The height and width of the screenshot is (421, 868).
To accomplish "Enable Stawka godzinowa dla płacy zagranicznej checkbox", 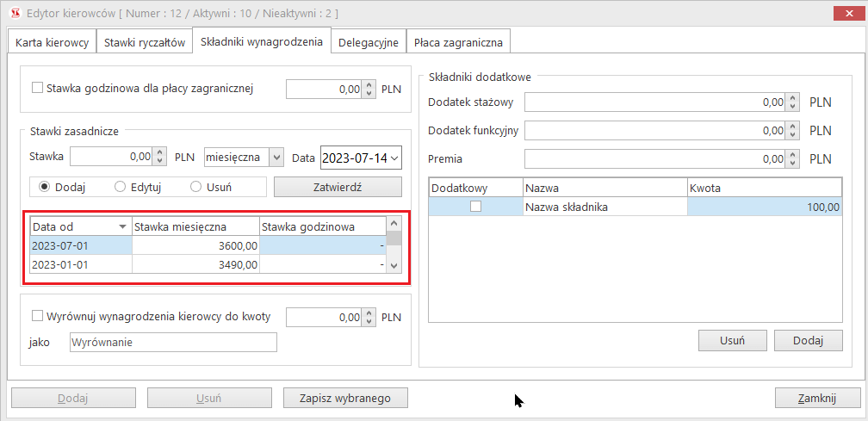I will (x=38, y=88).
